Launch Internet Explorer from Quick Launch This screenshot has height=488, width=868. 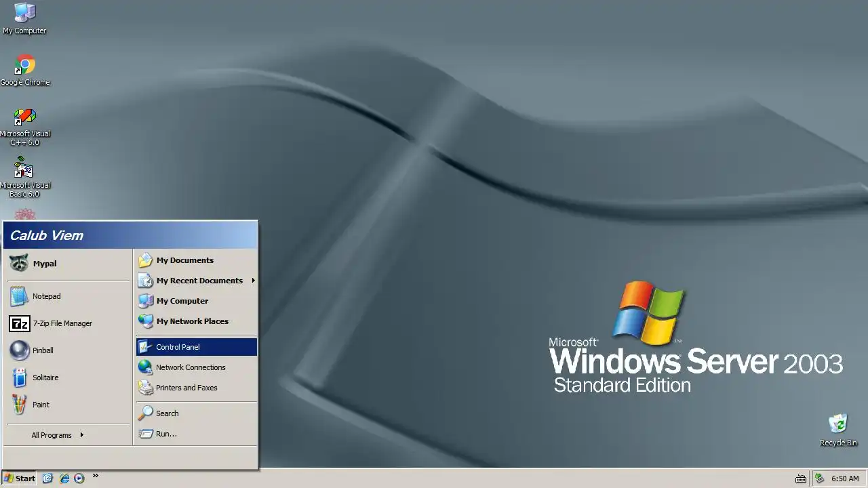[x=64, y=479]
